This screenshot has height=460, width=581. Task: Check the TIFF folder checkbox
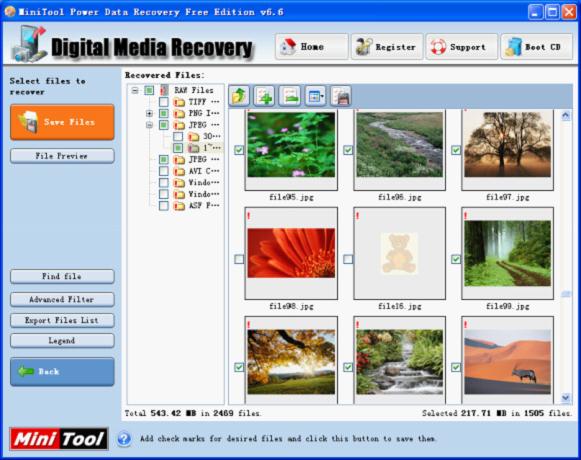[163, 102]
